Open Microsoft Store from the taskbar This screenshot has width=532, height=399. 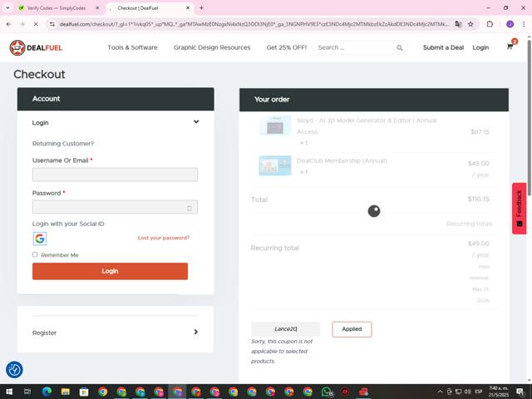[84, 392]
